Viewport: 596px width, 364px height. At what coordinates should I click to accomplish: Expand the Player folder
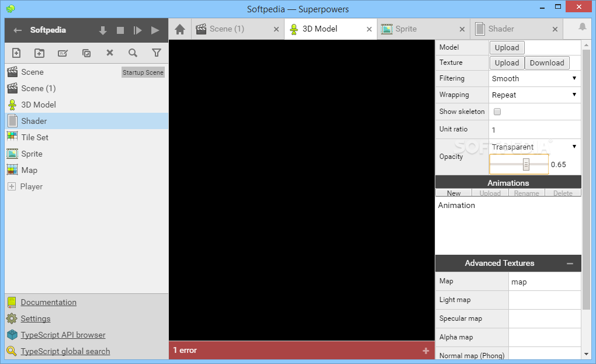(x=12, y=186)
